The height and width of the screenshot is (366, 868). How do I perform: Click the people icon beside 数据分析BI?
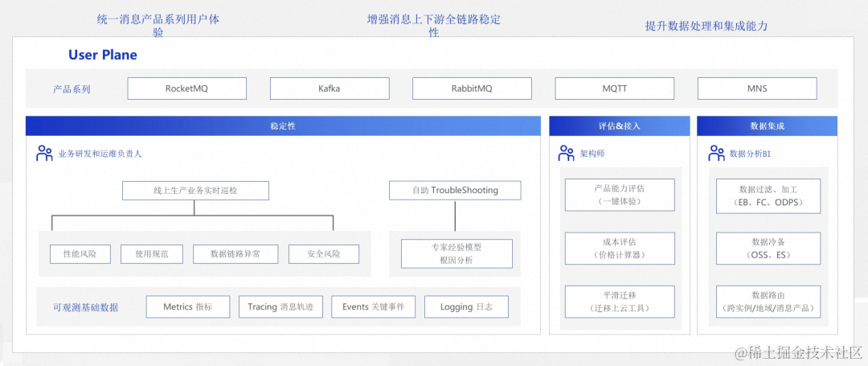[716, 154]
